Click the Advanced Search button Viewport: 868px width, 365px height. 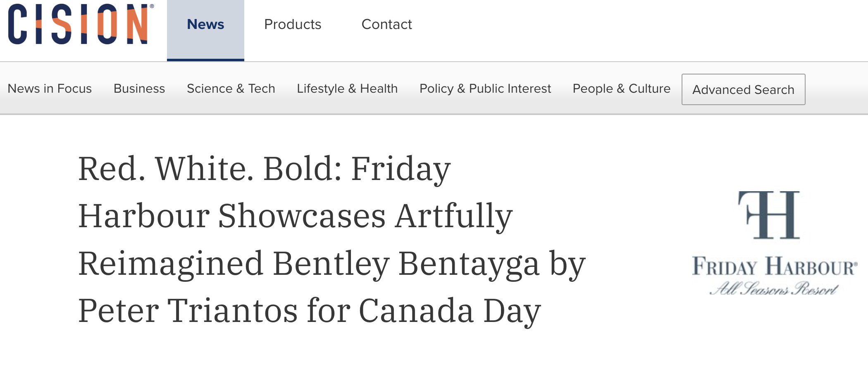coord(743,89)
